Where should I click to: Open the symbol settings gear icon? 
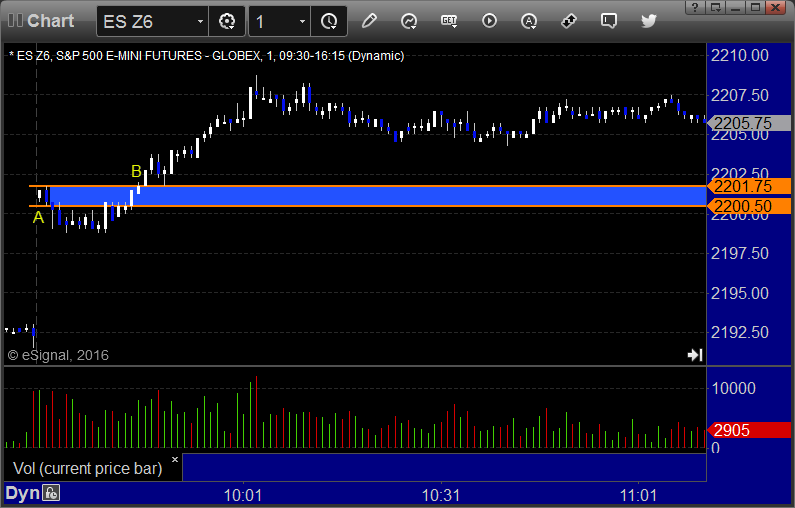[227, 21]
